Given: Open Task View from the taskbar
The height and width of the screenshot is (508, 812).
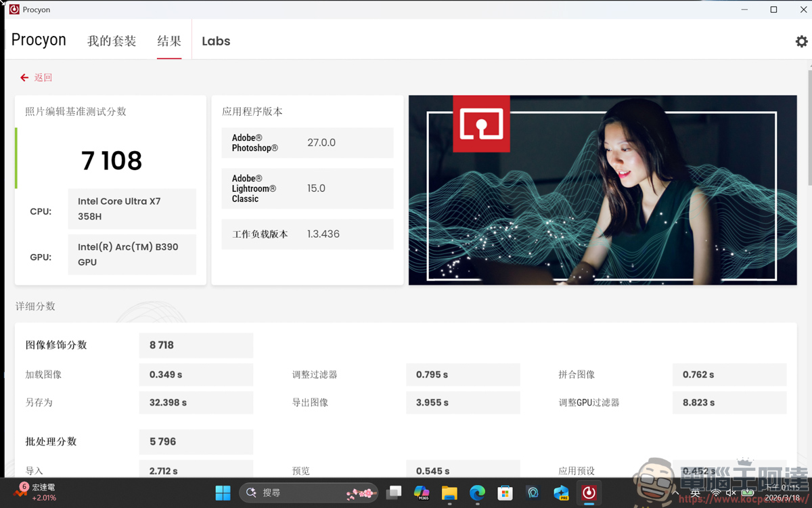Looking at the screenshot, I should (394, 493).
